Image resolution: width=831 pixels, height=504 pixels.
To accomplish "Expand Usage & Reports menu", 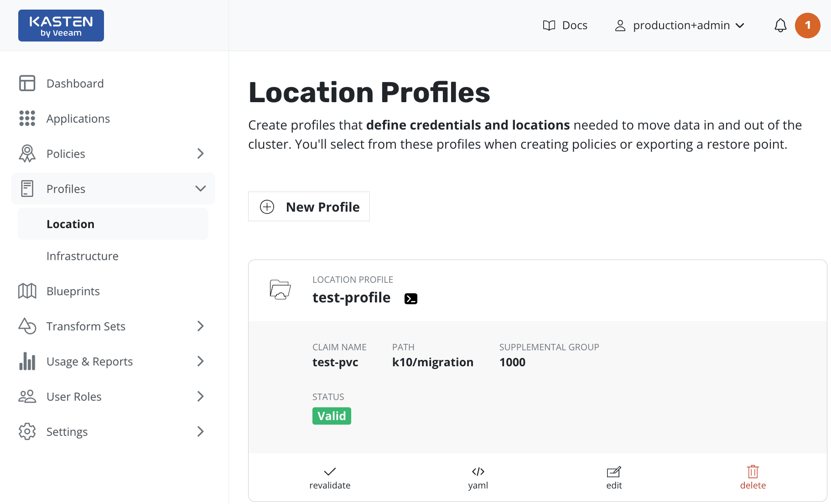I will (200, 361).
